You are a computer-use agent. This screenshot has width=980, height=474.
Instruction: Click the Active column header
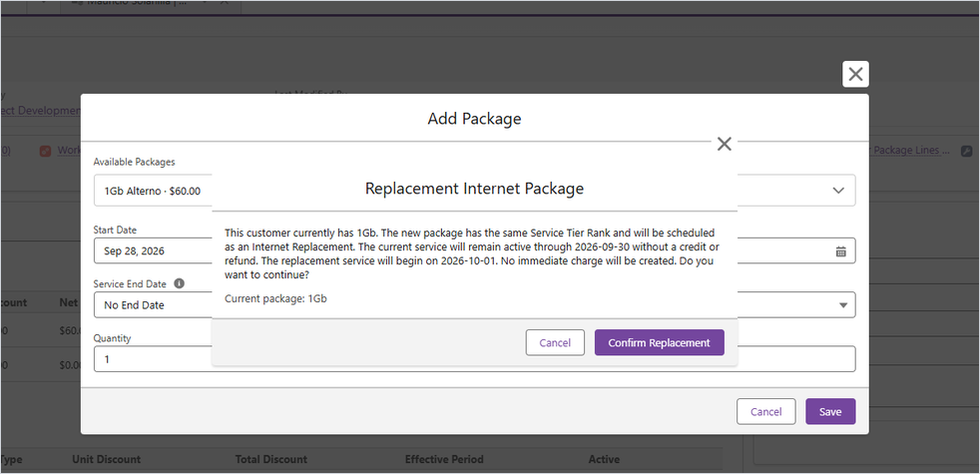[604, 459]
